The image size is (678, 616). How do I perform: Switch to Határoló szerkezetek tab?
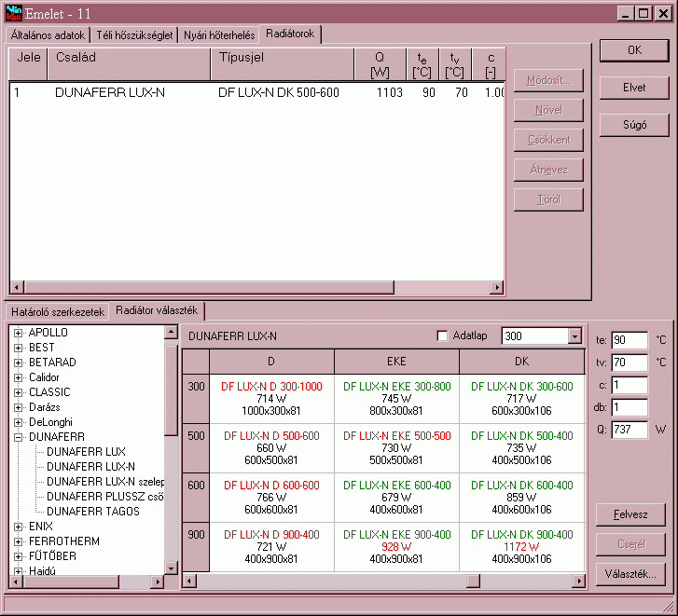point(58,312)
